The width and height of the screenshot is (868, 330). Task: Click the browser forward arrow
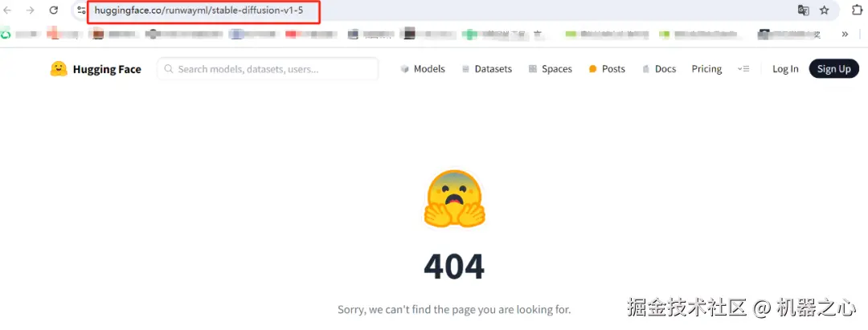[31, 10]
